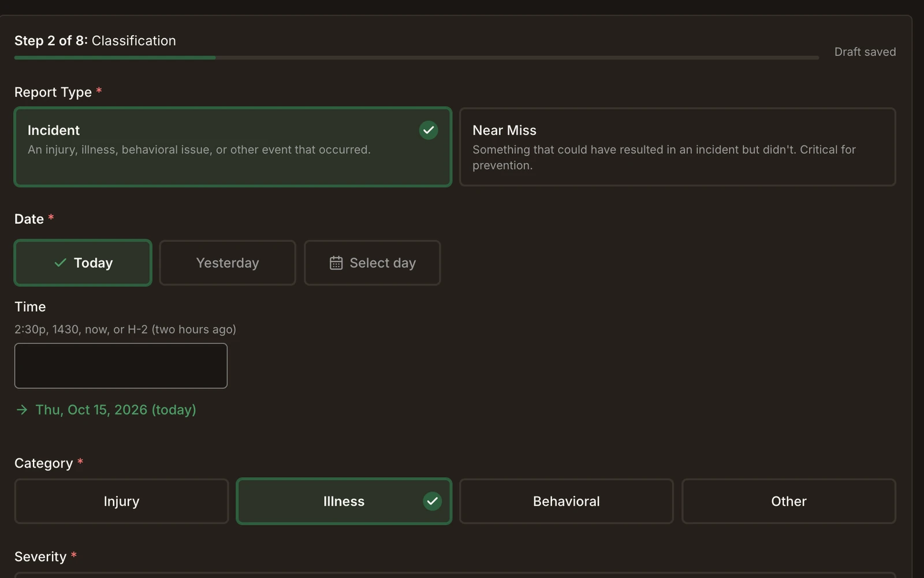The height and width of the screenshot is (578, 924).
Task: Click the checkmark icon beside Today
Action: click(x=60, y=263)
